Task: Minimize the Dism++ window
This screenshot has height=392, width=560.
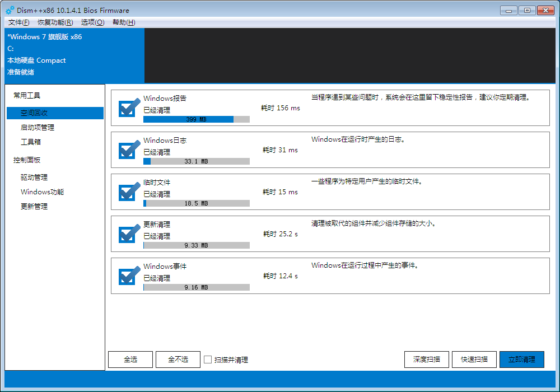Action: click(x=508, y=11)
